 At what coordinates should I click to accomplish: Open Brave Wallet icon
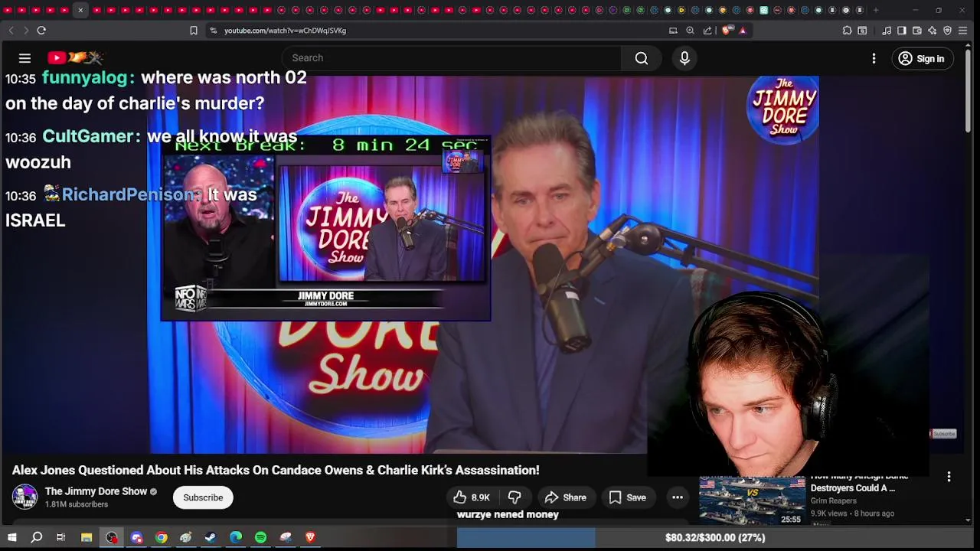coord(917,31)
